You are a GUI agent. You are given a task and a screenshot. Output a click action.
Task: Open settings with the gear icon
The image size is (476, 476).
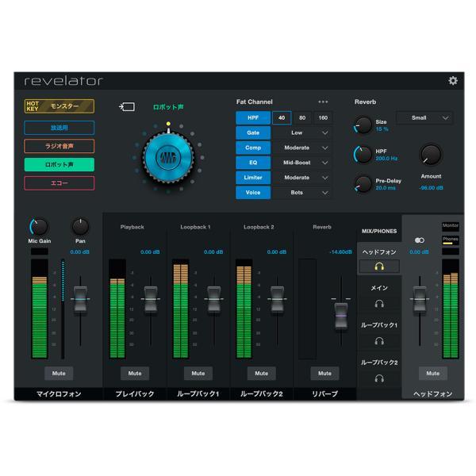point(453,81)
